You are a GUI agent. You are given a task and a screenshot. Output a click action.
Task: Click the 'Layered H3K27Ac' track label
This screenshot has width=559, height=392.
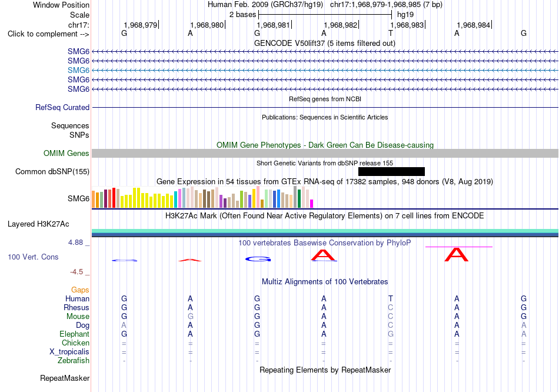(38, 224)
